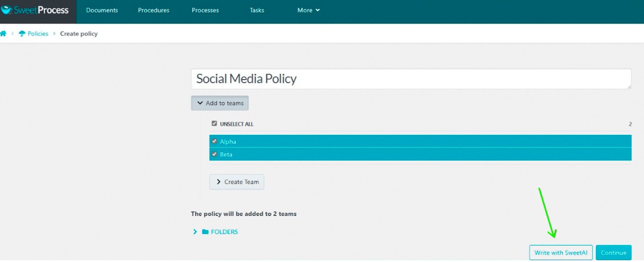This screenshot has height=262, width=644.
Task: Open the Documents menu
Action: (x=102, y=10)
